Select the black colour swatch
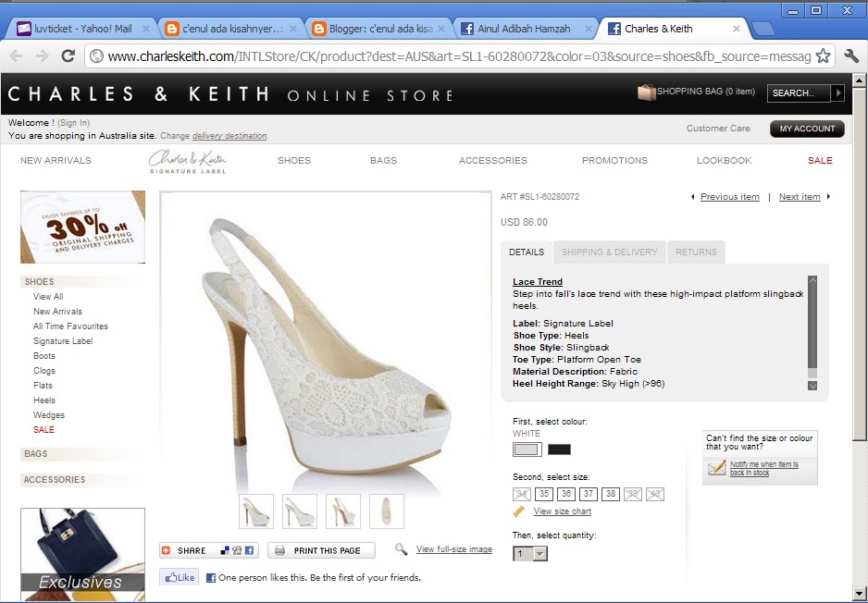Image resolution: width=868 pixels, height=603 pixels. pyautogui.click(x=559, y=449)
